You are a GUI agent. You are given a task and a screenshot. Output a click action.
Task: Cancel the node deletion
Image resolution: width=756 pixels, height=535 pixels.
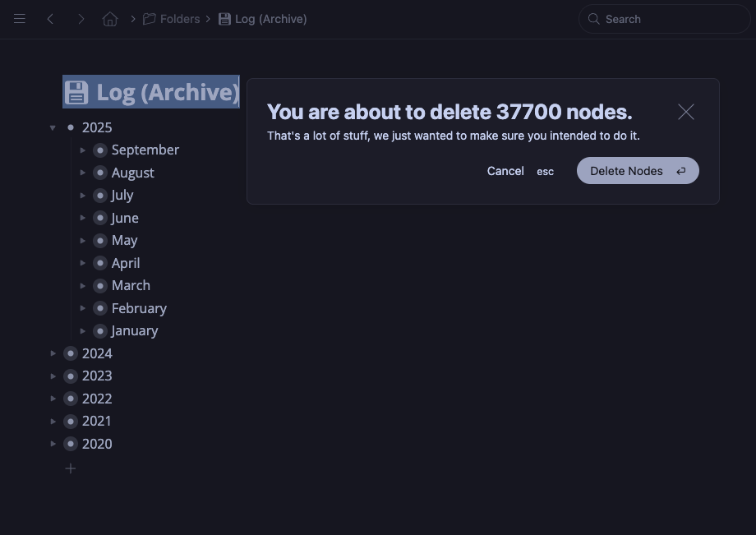tap(505, 171)
